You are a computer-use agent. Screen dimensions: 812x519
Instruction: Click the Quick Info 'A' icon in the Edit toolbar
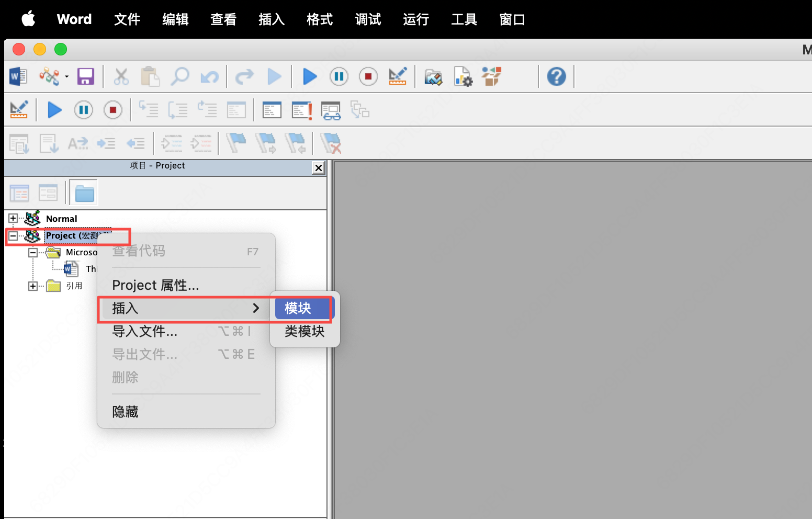point(78,143)
